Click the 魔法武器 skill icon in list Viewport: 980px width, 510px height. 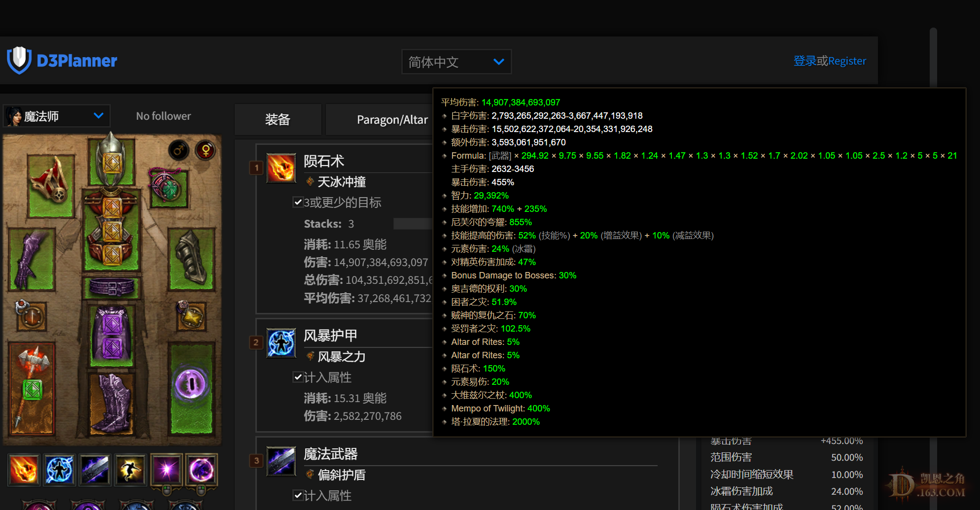[281, 461]
